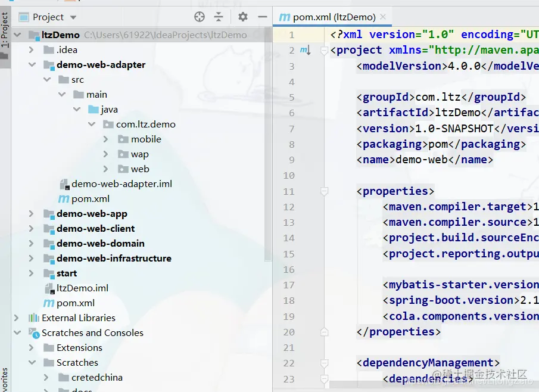The image size is (539, 392).
Task: Click the External Libraries bar-chart icon
Action: [34, 318]
